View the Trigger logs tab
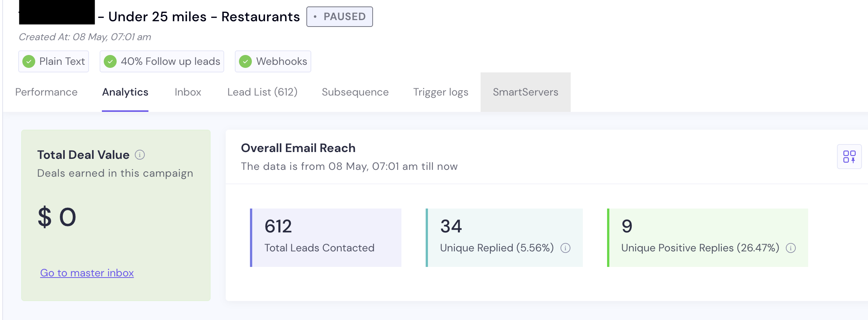This screenshot has height=320, width=868. tap(440, 92)
